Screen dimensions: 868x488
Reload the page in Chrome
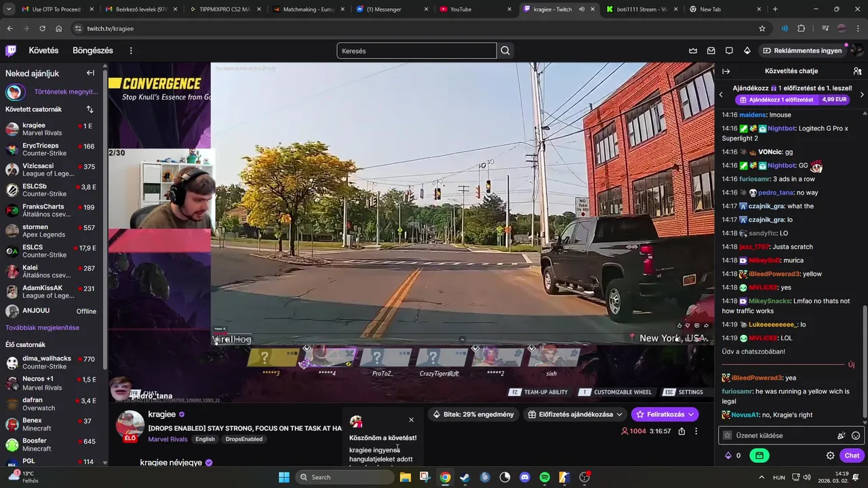pyautogui.click(x=42, y=28)
